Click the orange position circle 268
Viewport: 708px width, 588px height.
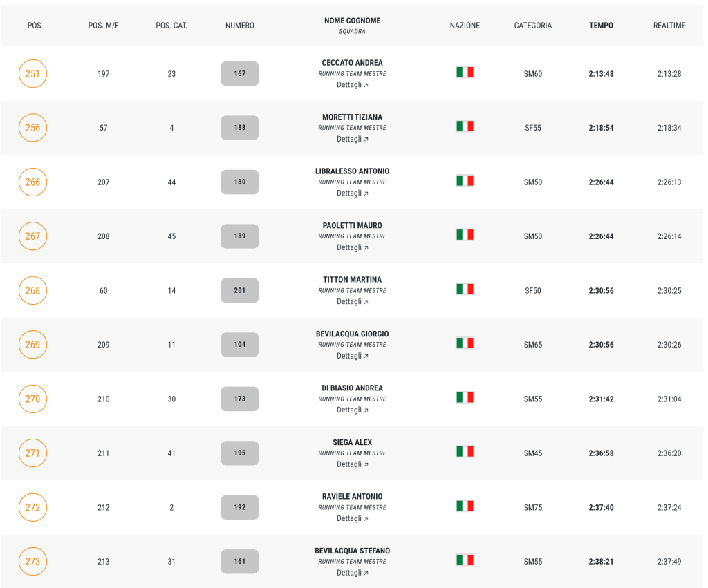click(33, 290)
